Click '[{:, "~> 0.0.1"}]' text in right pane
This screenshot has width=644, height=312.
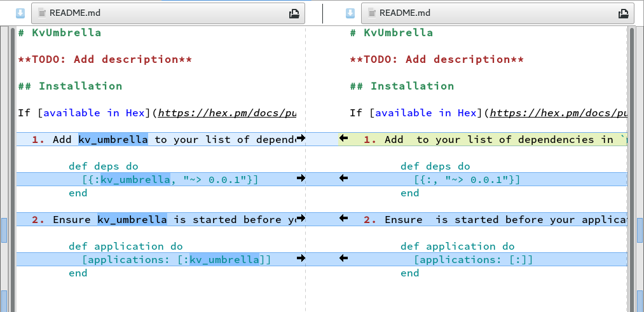[467, 179]
